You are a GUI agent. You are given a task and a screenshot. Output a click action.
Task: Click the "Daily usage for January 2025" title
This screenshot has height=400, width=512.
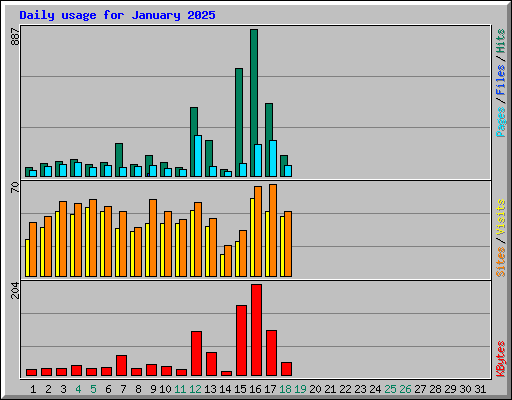pyautogui.click(x=117, y=15)
